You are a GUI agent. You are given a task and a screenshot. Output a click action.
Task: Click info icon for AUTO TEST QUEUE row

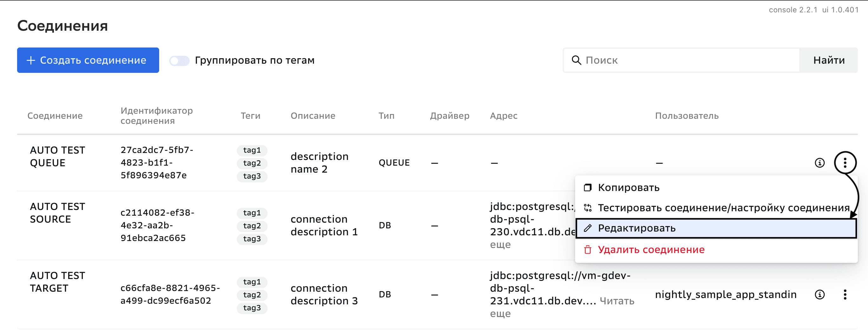[819, 163]
